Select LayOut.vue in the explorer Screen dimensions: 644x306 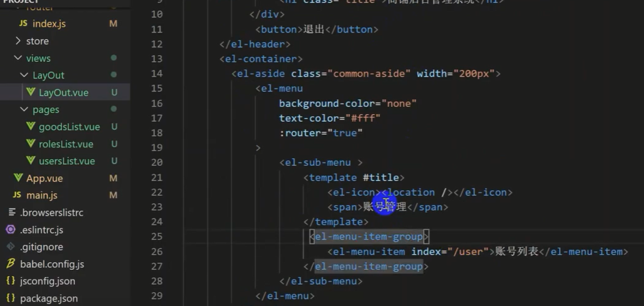[65, 92]
